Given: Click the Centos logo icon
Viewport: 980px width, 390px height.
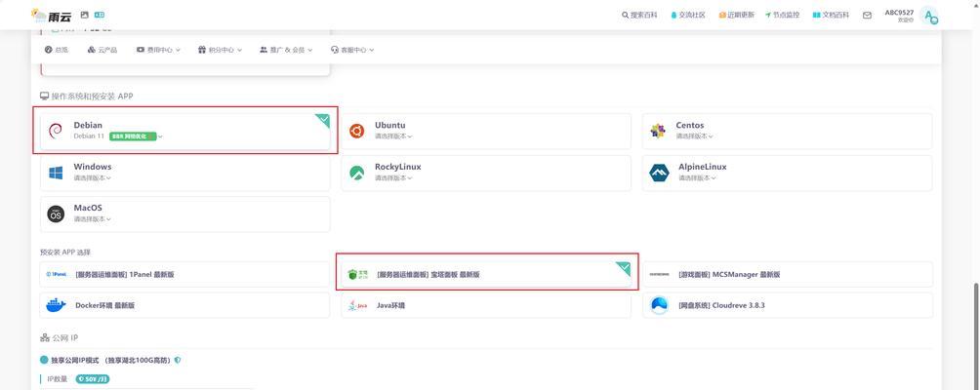Looking at the screenshot, I should (x=658, y=131).
